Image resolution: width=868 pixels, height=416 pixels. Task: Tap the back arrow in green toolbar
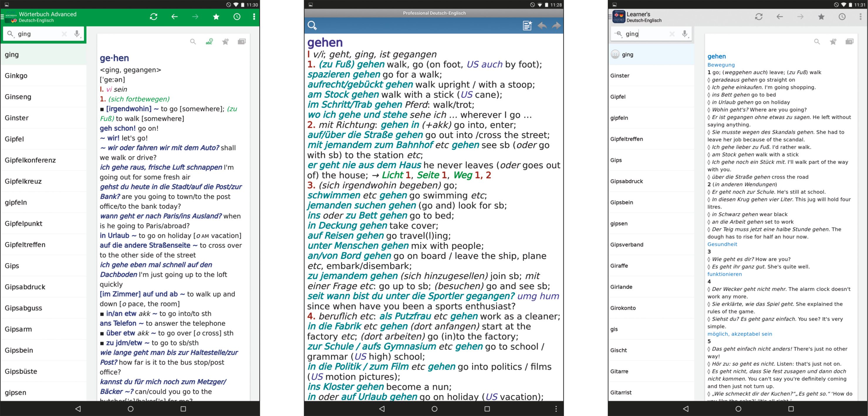tap(174, 17)
